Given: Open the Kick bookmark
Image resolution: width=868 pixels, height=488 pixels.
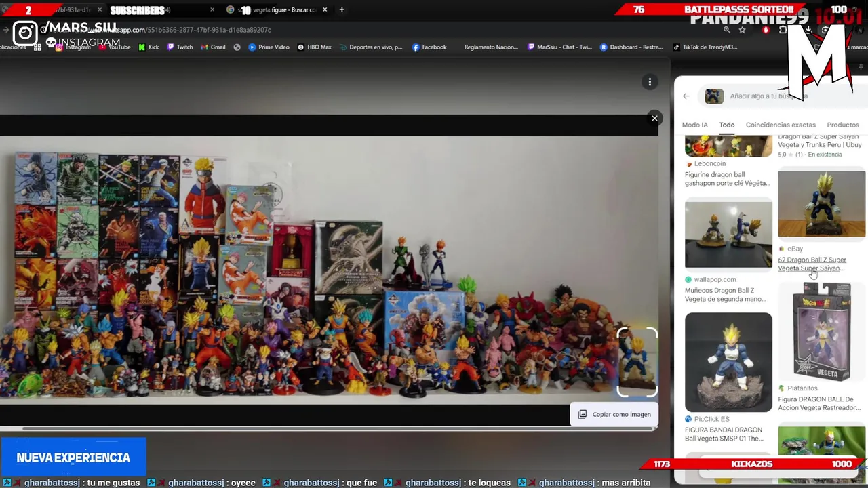Looking at the screenshot, I should 149,47.
